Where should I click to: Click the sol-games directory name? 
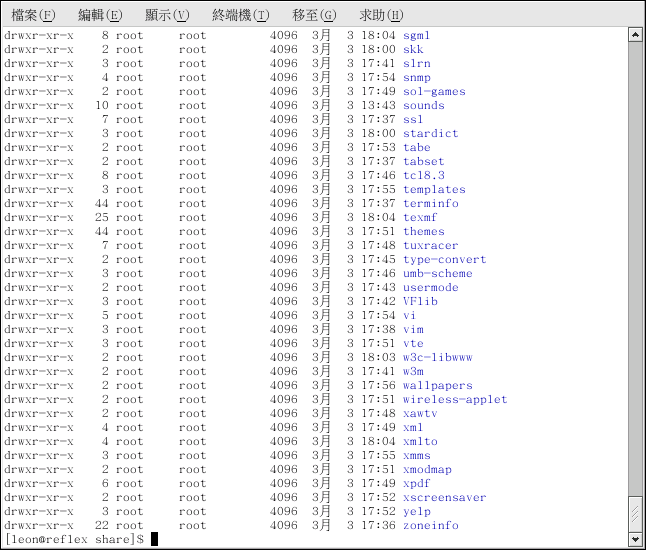[434, 91]
